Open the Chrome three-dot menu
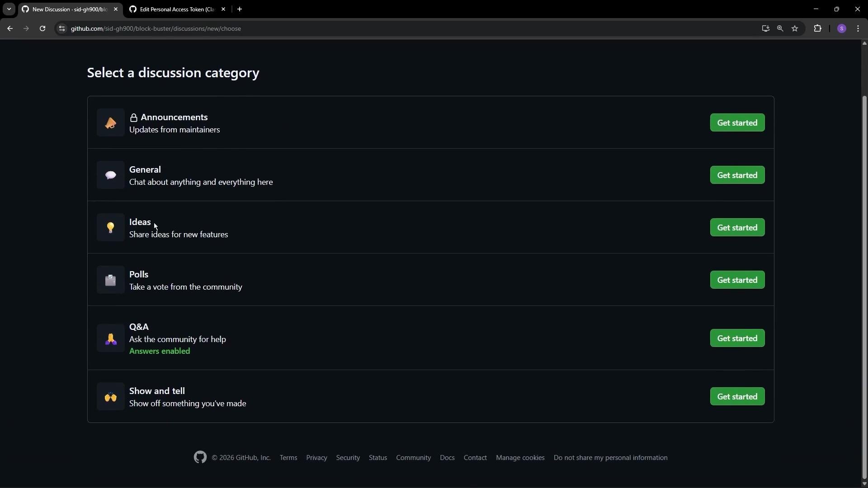Viewport: 868px width, 488px height. pos(859,28)
